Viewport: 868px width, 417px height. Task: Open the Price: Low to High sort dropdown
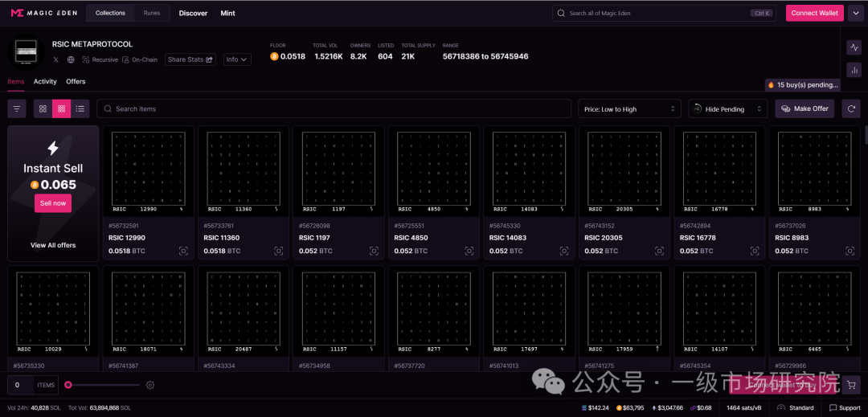point(629,109)
